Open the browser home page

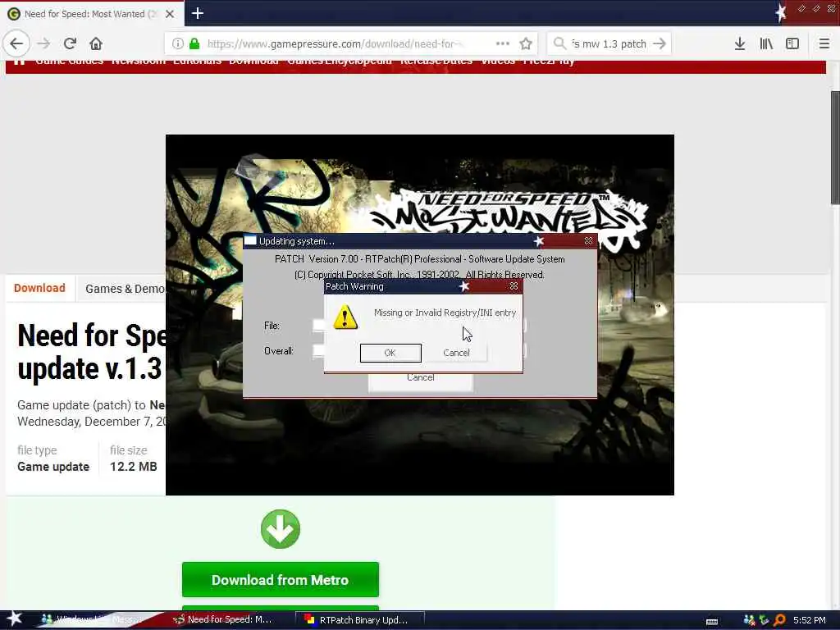click(x=96, y=43)
